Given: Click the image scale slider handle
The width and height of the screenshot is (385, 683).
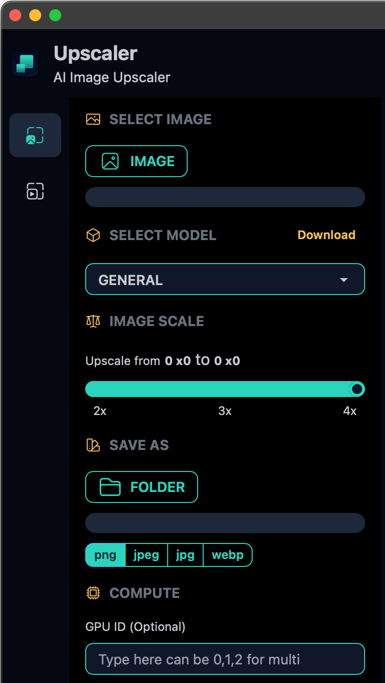Looking at the screenshot, I should pos(357,389).
